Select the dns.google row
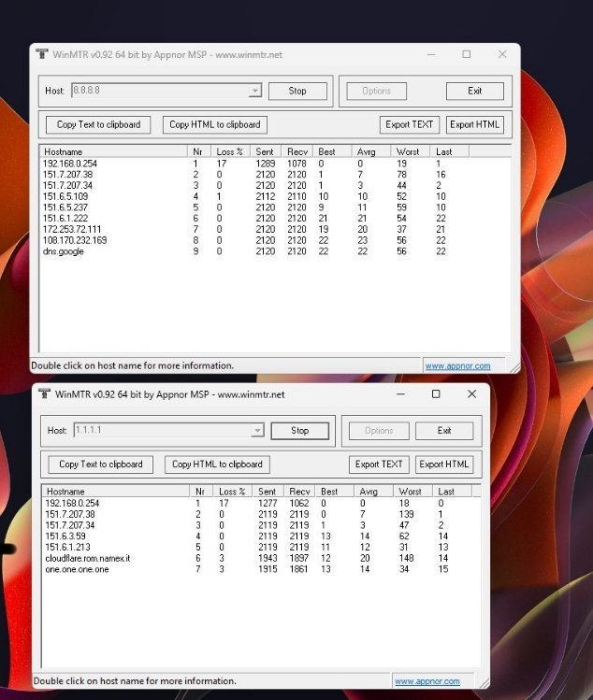 tap(64, 251)
